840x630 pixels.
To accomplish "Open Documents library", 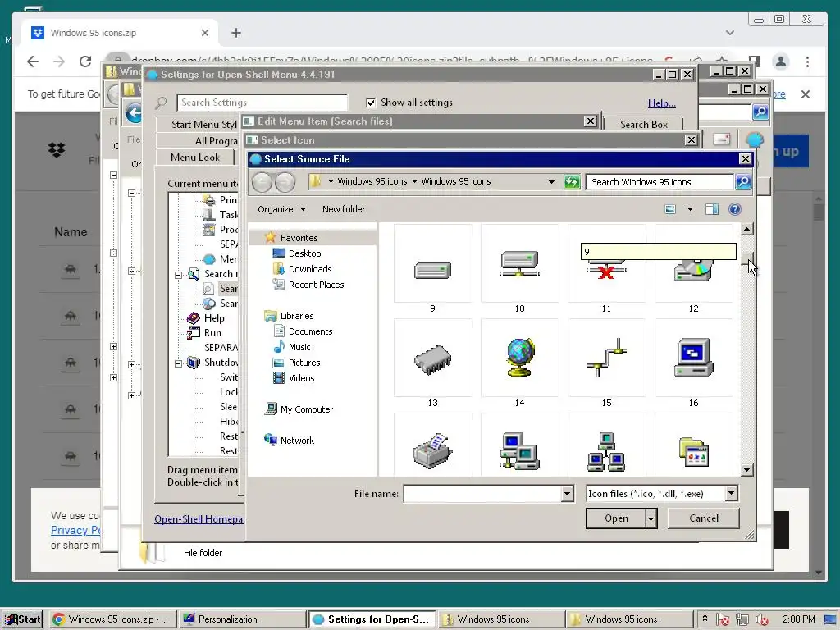I will click(x=310, y=331).
